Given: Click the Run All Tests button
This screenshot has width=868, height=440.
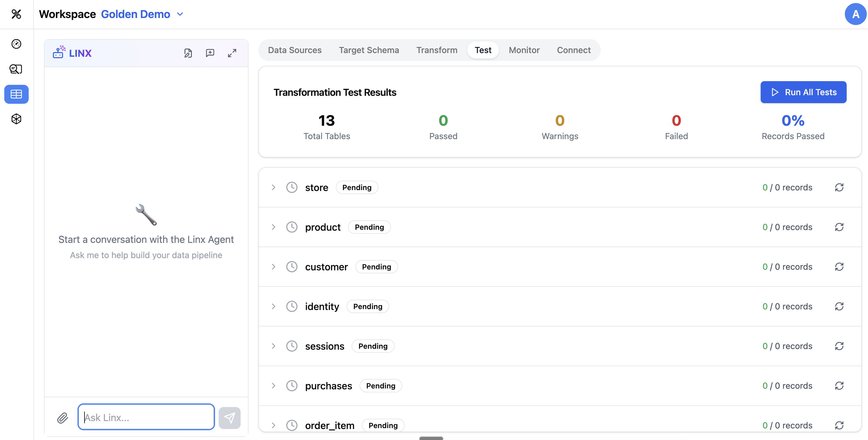Looking at the screenshot, I should point(803,92).
